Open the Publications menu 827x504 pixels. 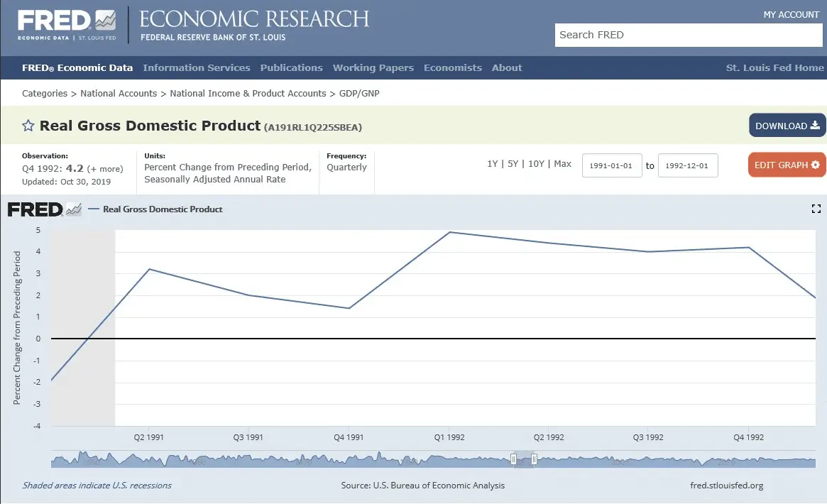(291, 68)
